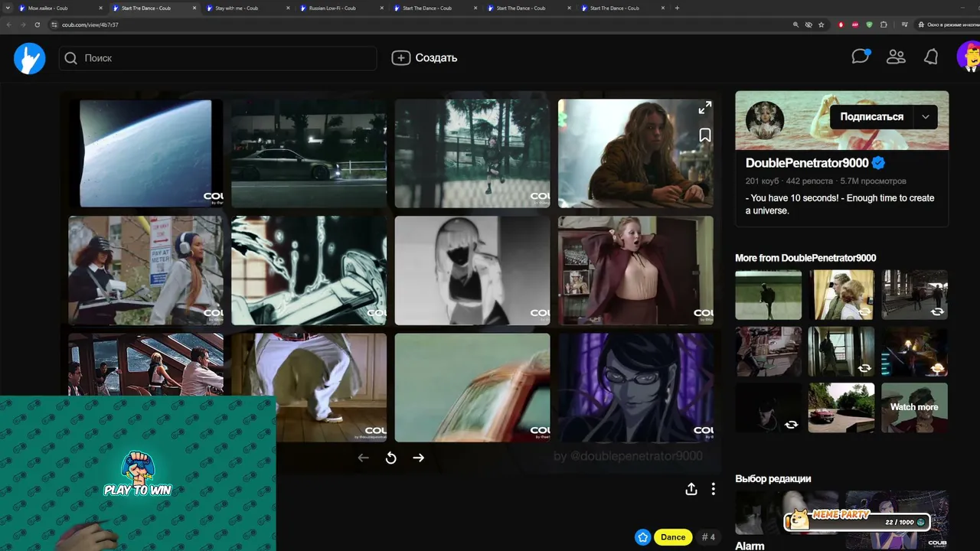
Task: Click the purple anime character tile
Action: (635, 387)
